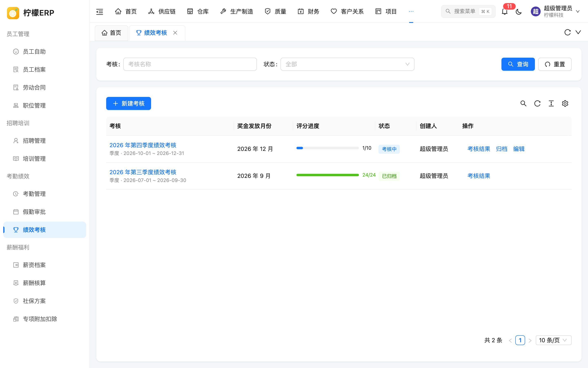Click the 24/24 scoring progress bar
Viewport: 588px width, 368px height.
(x=327, y=175)
